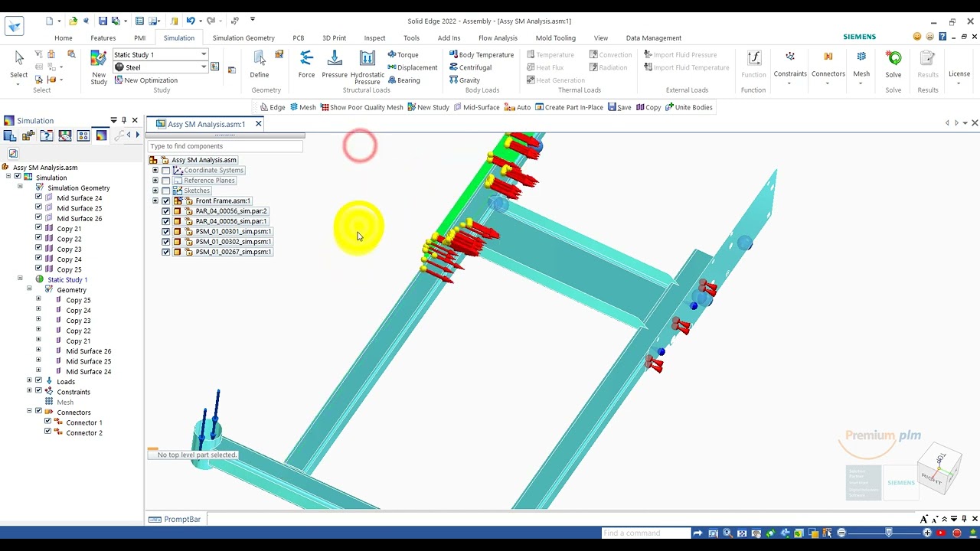Toggle Copy 21 checkbox in Simulation Geometry
980x551 pixels.
pos(39,228)
